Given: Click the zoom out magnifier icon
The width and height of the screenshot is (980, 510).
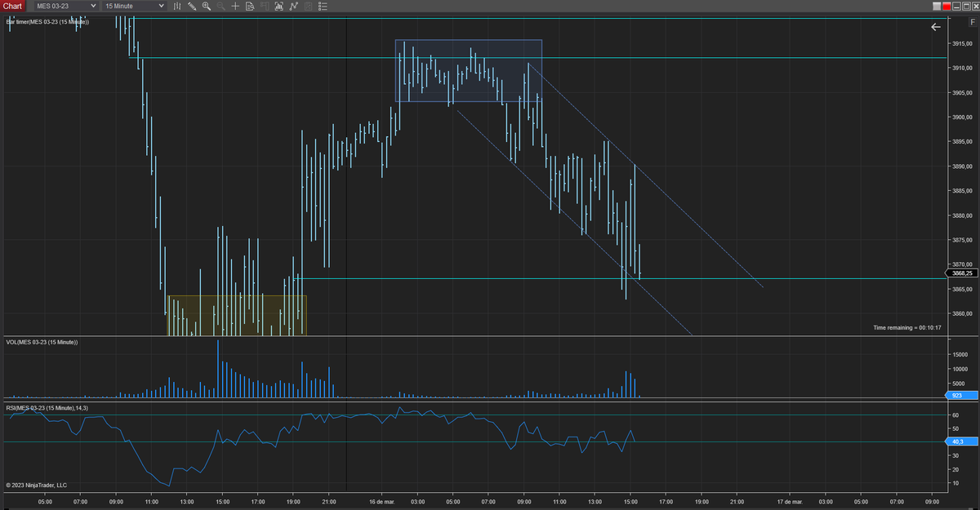Looking at the screenshot, I should [x=220, y=6].
